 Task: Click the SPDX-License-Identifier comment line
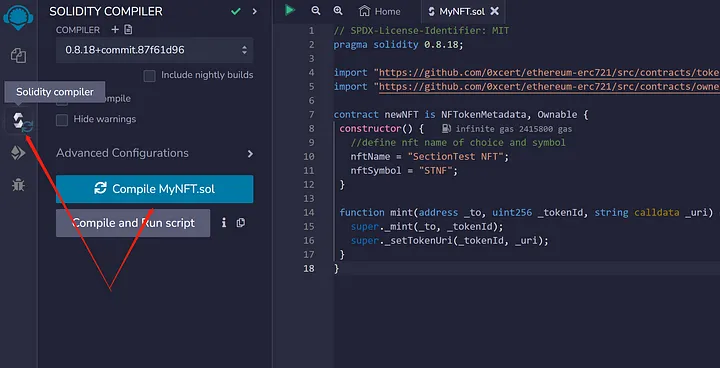(421, 31)
